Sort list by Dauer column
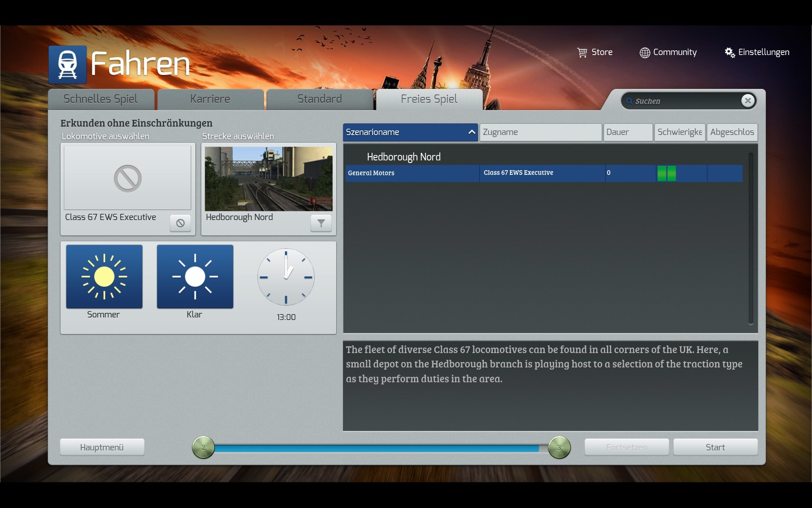 point(628,132)
